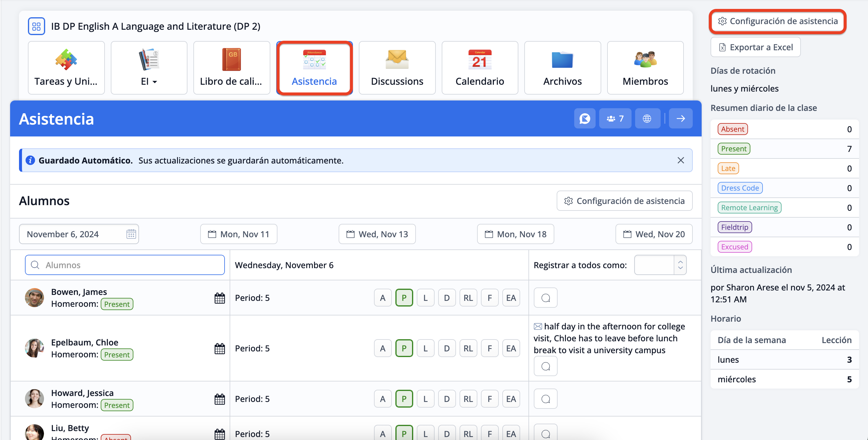Jump to Wed, Nov 13 date

pos(377,234)
